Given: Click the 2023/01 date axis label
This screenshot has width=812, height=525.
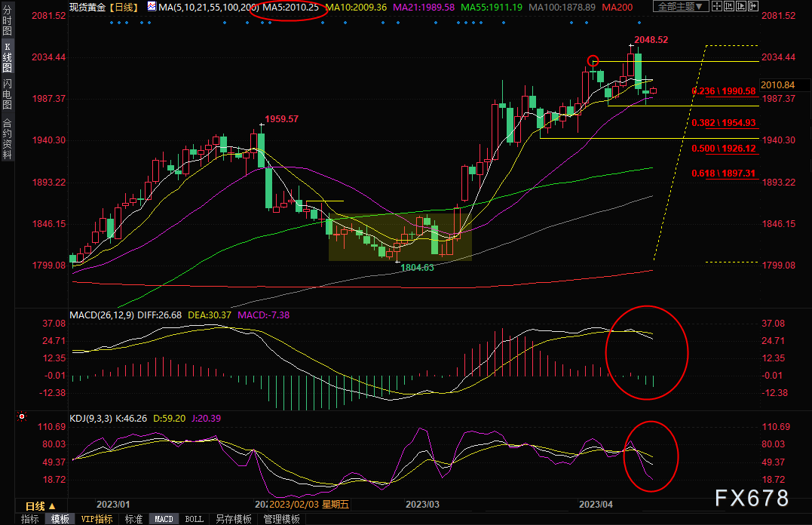Looking at the screenshot, I should (113, 505).
